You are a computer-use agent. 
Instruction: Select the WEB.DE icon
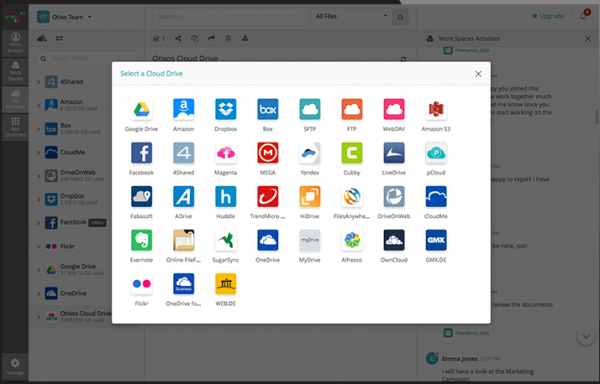click(225, 284)
